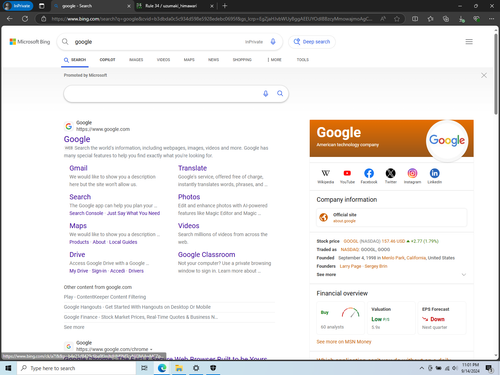Viewport: 500px width, 375px height.
Task: Start voice search in Bing search box
Action: [x=273, y=42]
